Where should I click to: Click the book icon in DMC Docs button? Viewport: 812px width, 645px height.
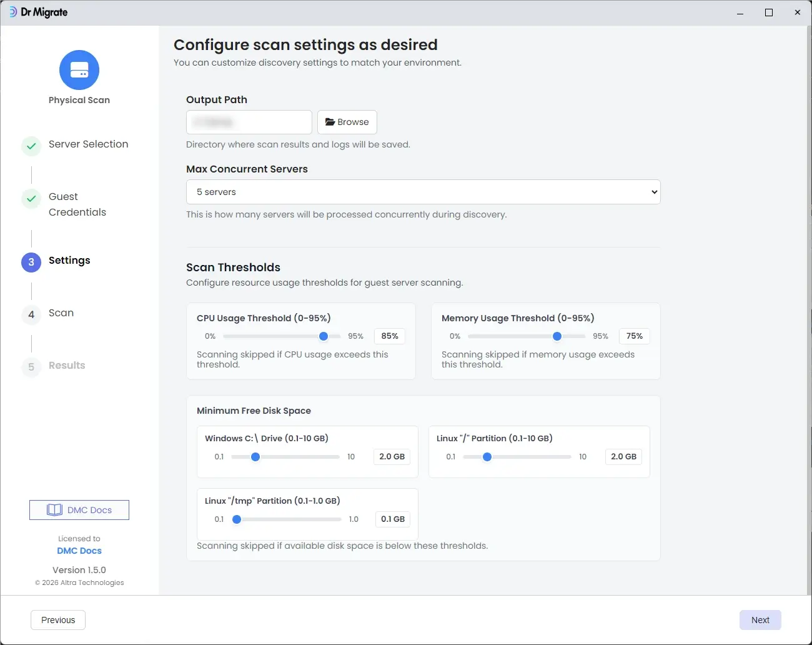coord(54,510)
